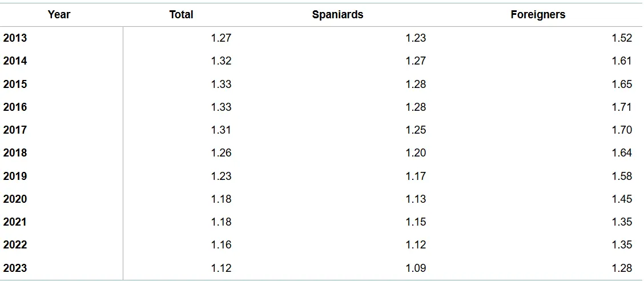The width and height of the screenshot is (644, 281).
Task: Click the 2014 Spaniards value 1.27
Action: coord(416,61)
